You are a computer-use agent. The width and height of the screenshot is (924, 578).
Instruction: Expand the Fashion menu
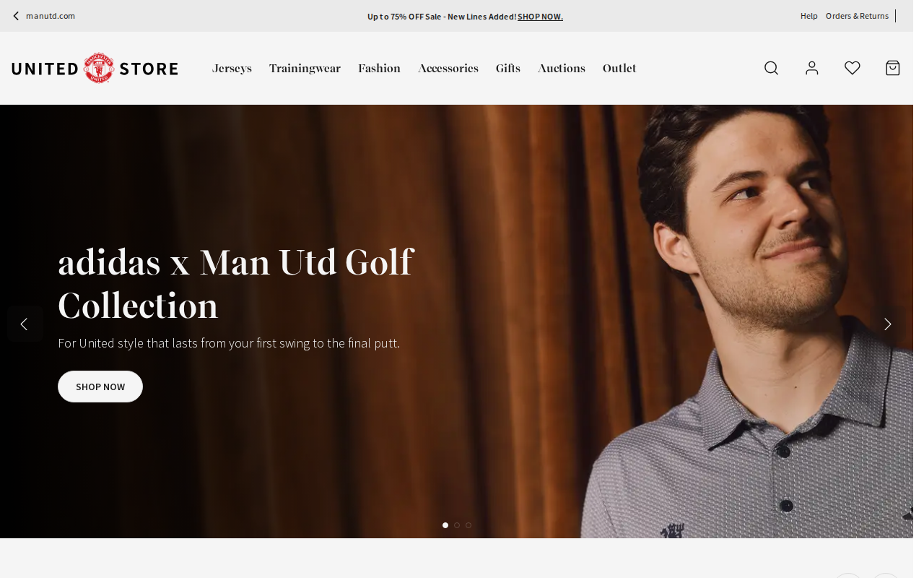point(379,69)
